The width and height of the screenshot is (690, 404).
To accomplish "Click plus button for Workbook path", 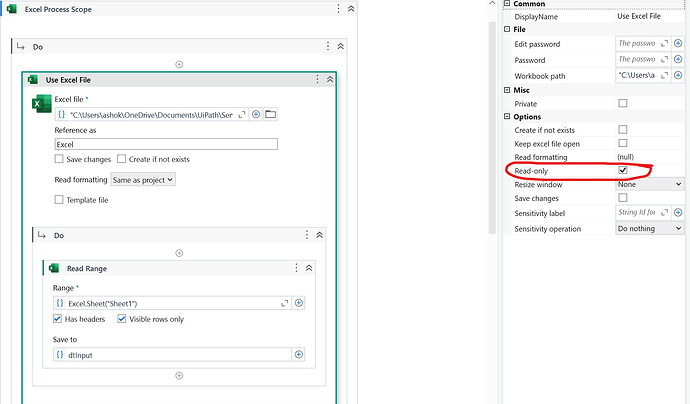I will tap(678, 75).
